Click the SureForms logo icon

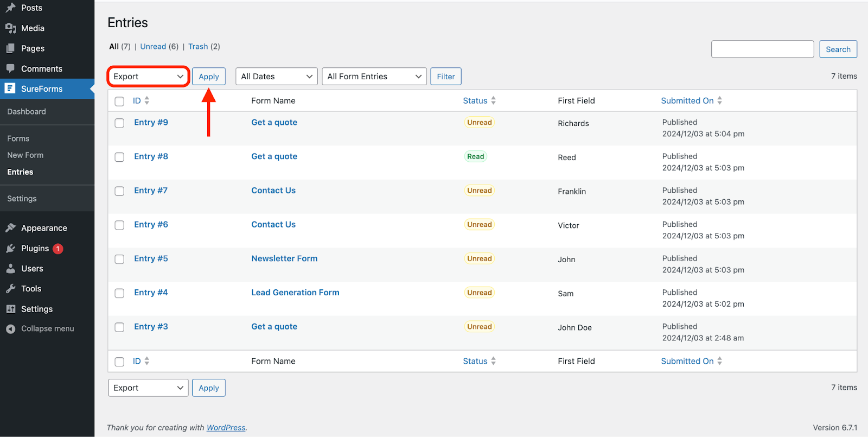point(10,88)
